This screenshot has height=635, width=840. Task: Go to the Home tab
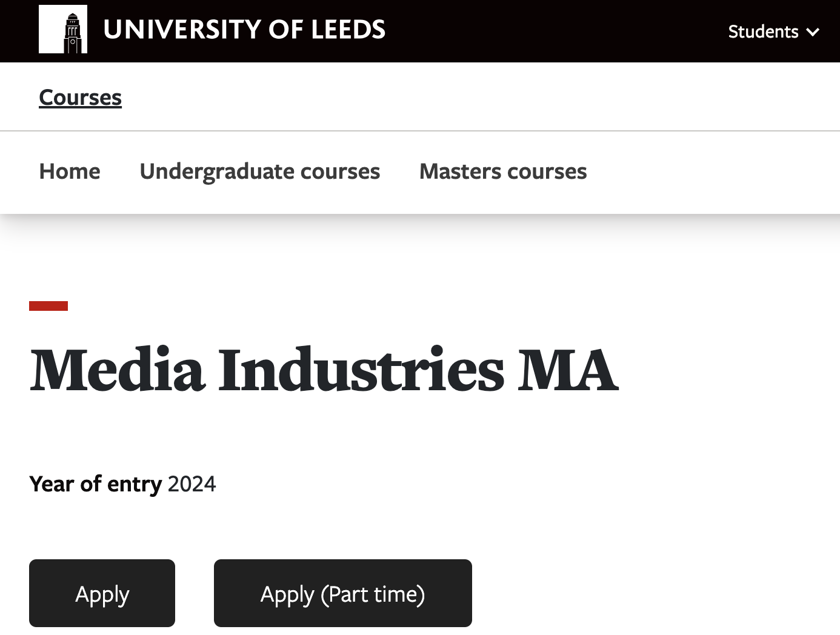click(70, 171)
